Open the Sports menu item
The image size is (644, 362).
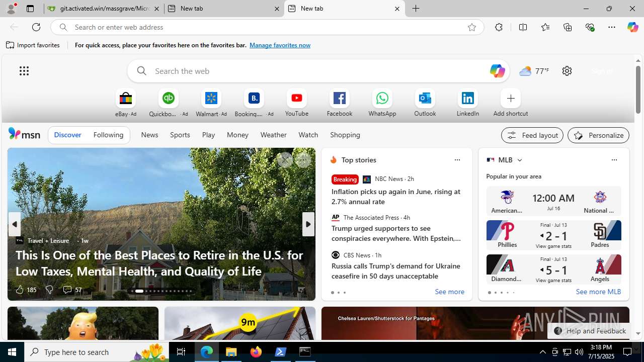click(x=180, y=135)
